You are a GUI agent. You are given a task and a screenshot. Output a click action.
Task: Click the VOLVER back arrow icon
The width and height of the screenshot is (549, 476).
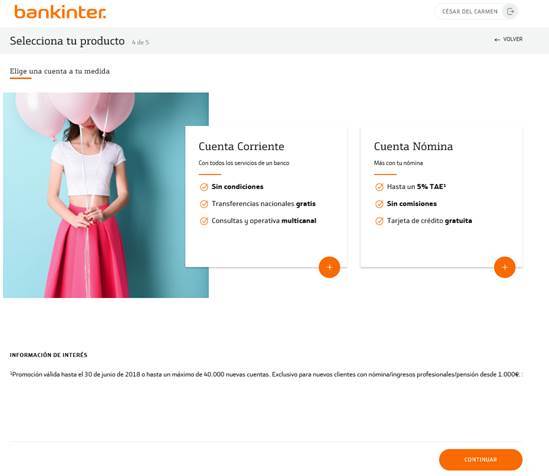point(497,40)
